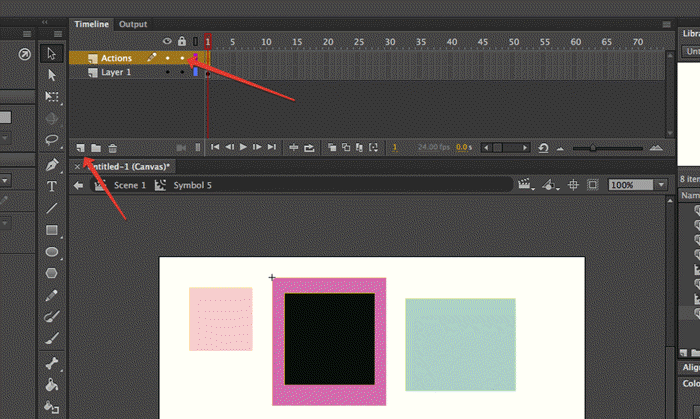Click the New Folder icon in the timeline
This screenshot has height=419, width=700.
coord(96,147)
